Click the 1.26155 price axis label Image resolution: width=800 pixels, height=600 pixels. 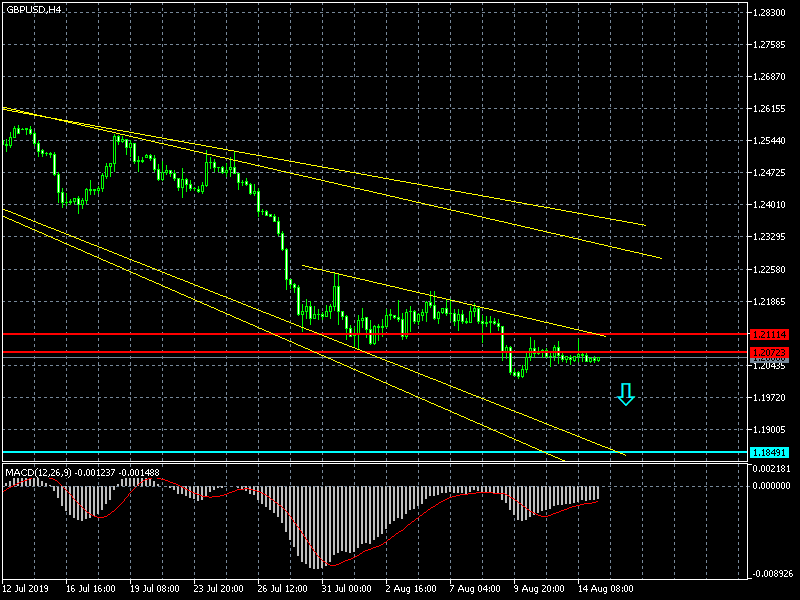(769, 109)
